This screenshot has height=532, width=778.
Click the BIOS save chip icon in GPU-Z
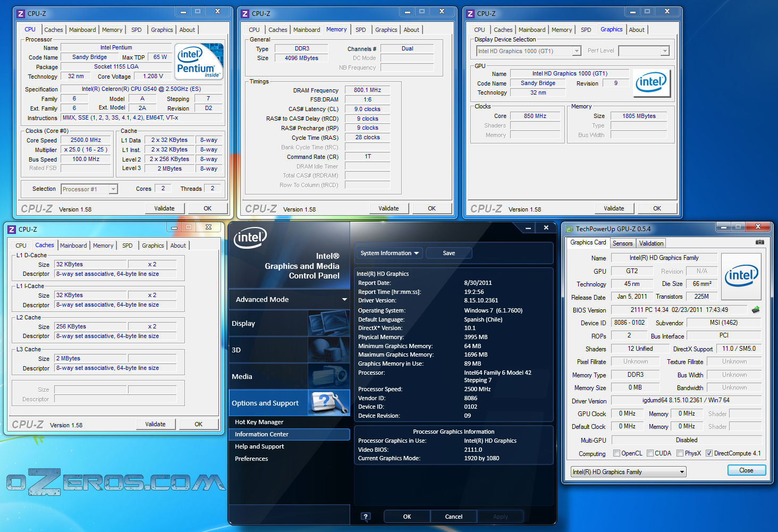(756, 309)
